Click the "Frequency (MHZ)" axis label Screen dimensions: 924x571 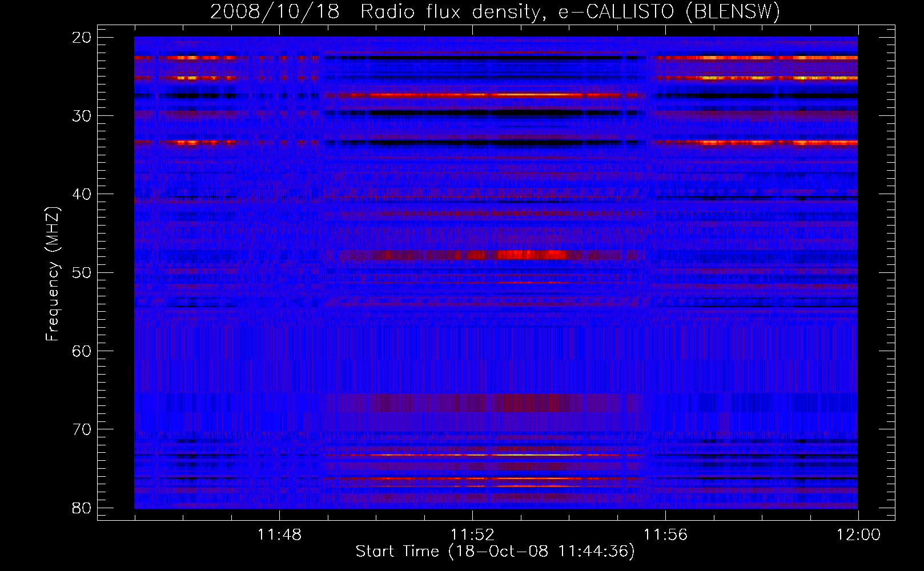tap(53, 274)
